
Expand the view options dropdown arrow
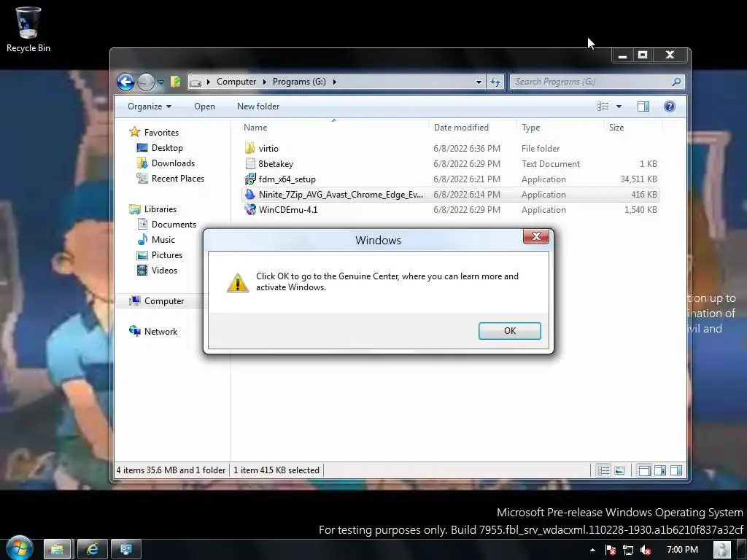pyautogui.click(x=619, y=106)
